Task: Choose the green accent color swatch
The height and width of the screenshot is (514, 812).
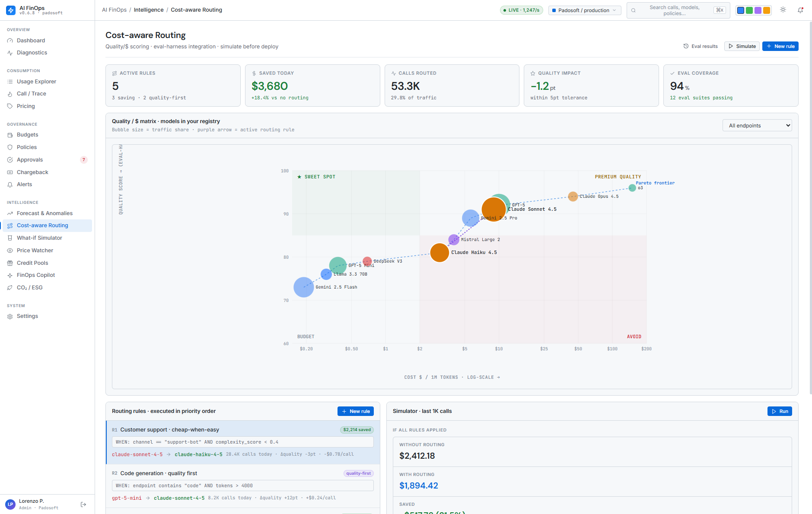Action: coord(749,10)
